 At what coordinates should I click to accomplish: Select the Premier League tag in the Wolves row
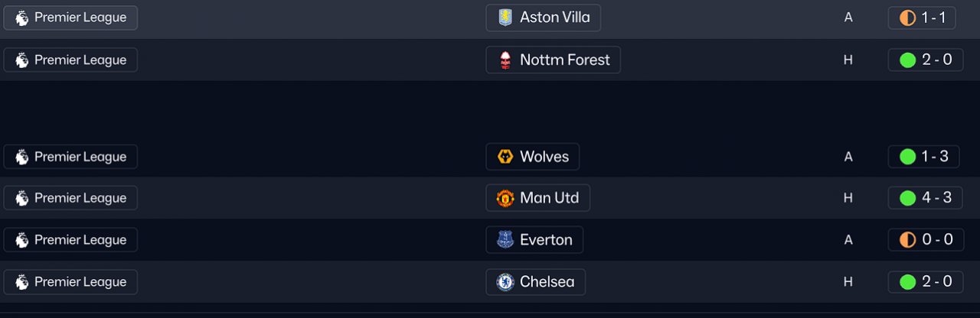tap(70, 157)
